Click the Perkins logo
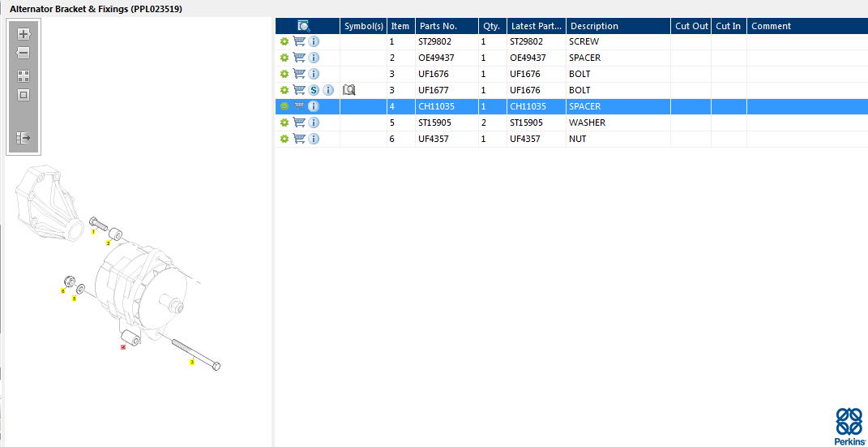868x447 pixels. click(x=849, y=427)
